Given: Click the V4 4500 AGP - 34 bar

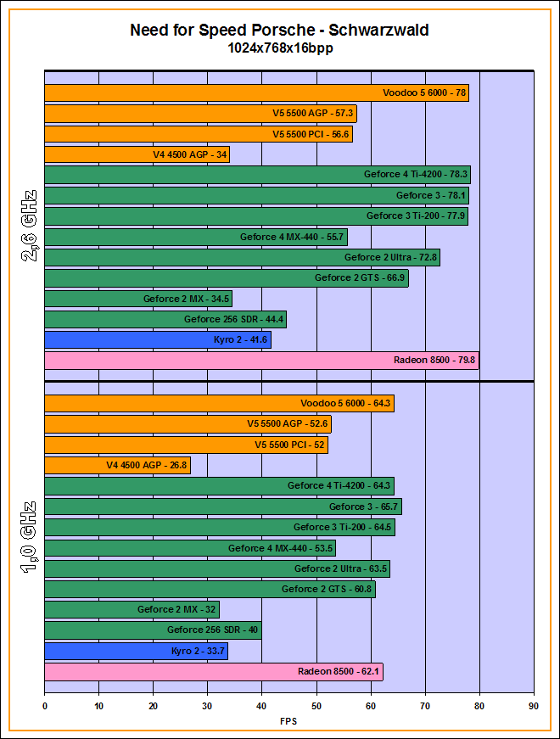Looking at the screenshot, I should pos(137,154).
